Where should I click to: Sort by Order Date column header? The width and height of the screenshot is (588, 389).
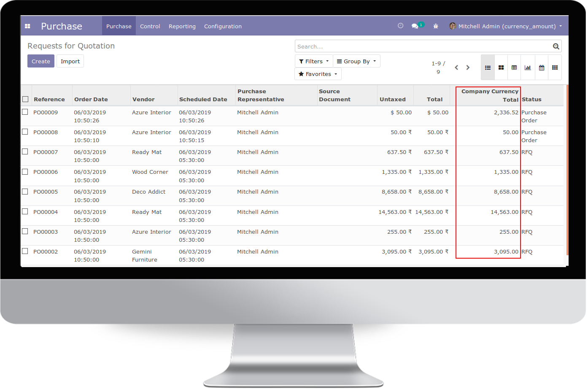point(91,100)
